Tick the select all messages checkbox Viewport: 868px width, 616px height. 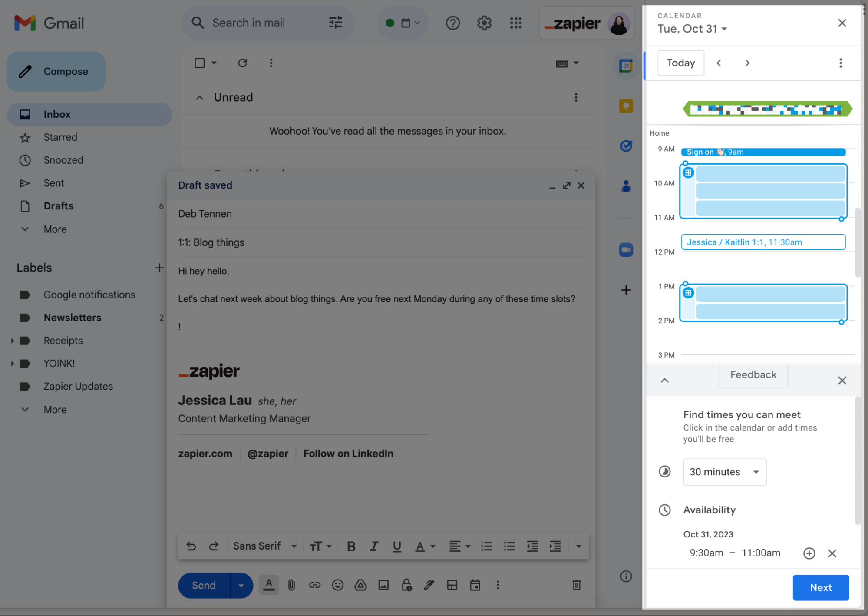pos(199,63)
